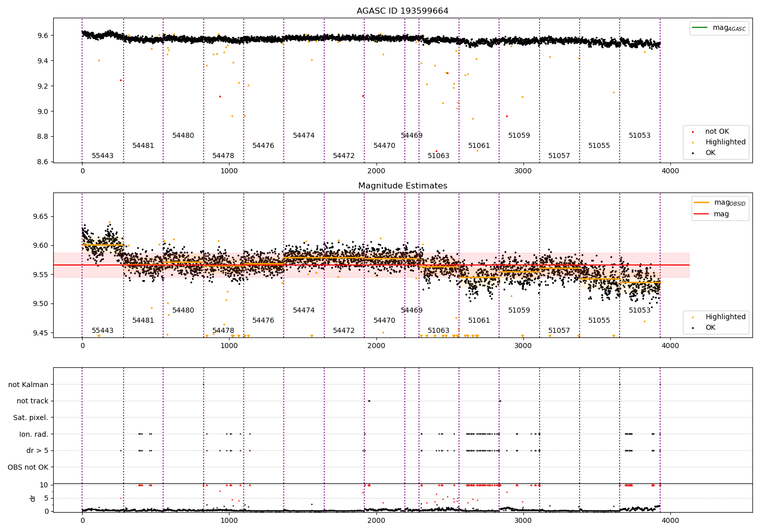Select the orange mag OBSID legend line
Image resolution: width=760 pixels, height=532 pixels.
point(702,203)
